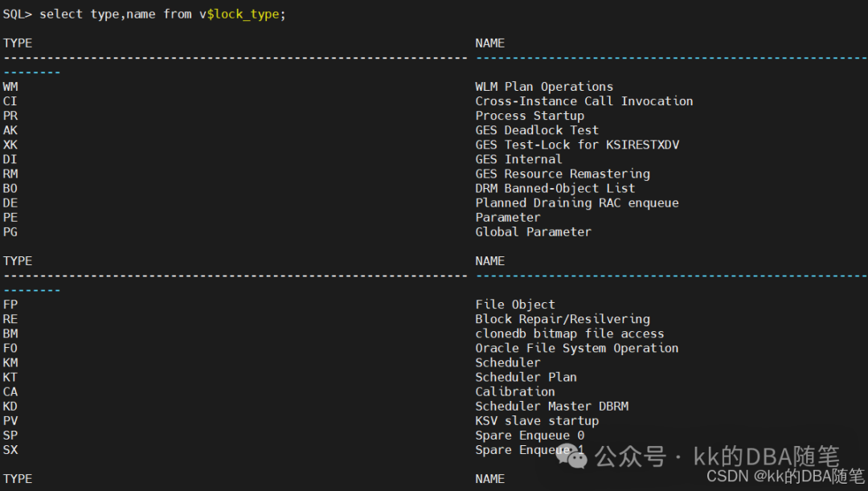The height and width of the screenshot is (491, 868).
Task: Click the 'Planned Draining RAC enqueue' text
Action: (576, 203)
